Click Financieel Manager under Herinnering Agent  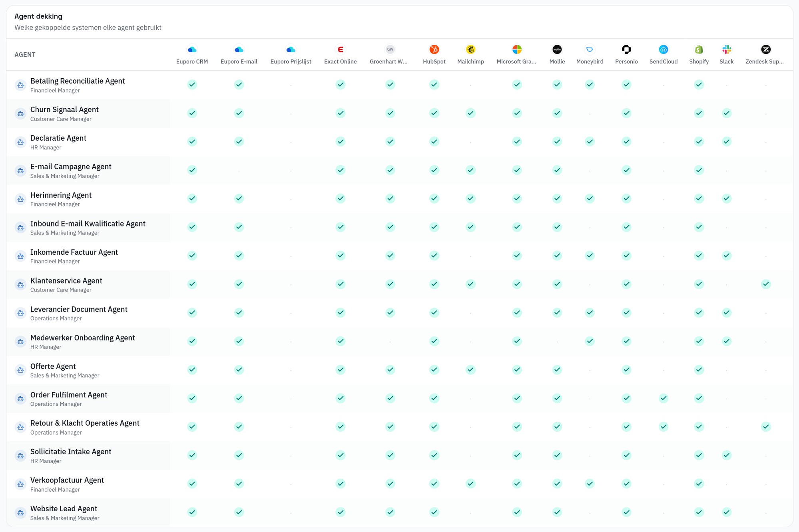[55, 204]
